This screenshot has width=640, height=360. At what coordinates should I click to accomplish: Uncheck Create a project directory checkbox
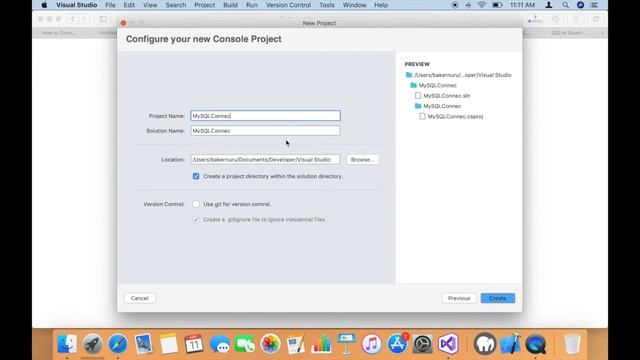[x=196, y=176]
